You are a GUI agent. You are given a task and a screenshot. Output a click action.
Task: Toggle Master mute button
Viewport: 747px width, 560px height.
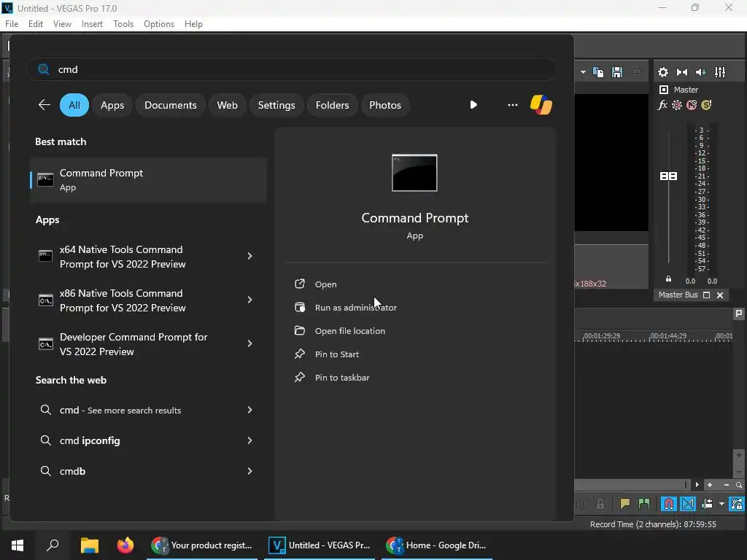click(x=692, y=105)
